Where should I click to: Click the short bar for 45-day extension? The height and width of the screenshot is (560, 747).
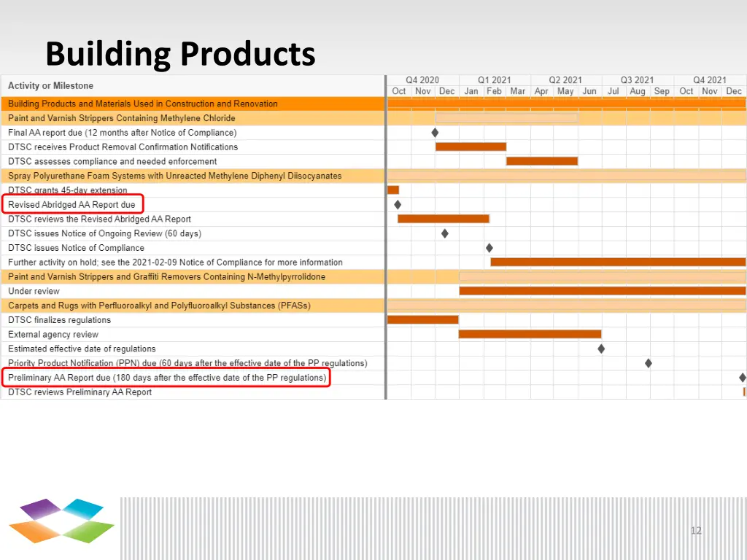(393, 190)
